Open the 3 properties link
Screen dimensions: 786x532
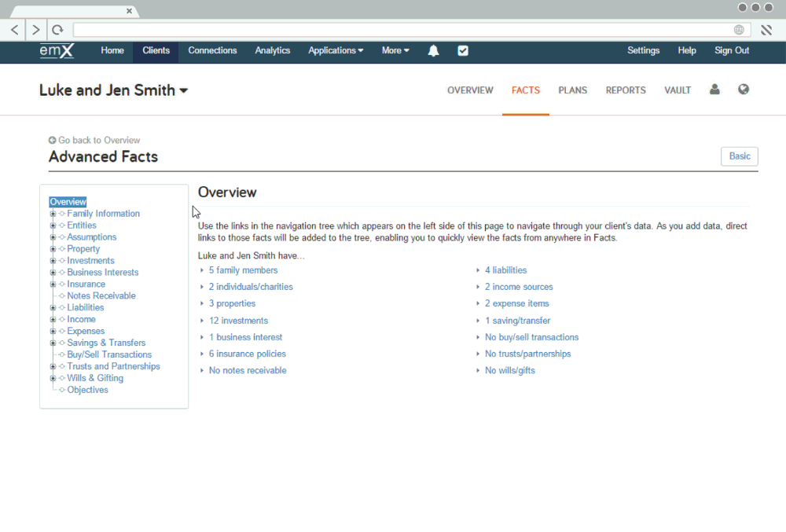232,303
